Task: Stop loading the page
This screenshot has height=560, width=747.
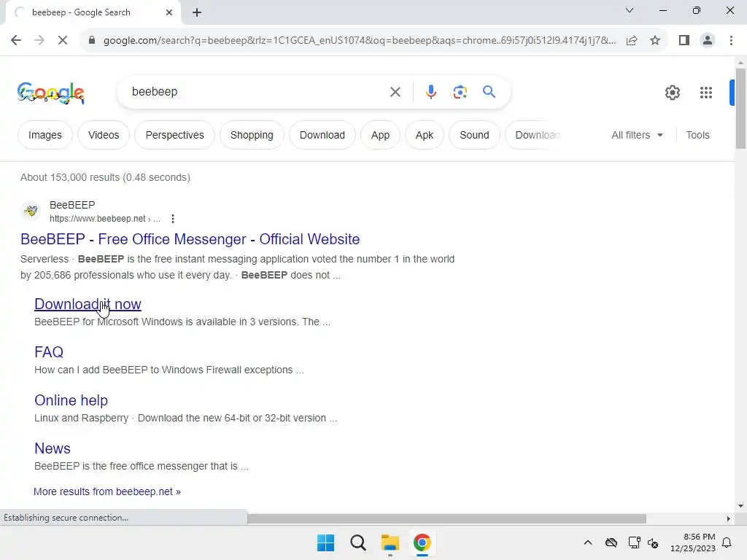Action: (63, 40)
